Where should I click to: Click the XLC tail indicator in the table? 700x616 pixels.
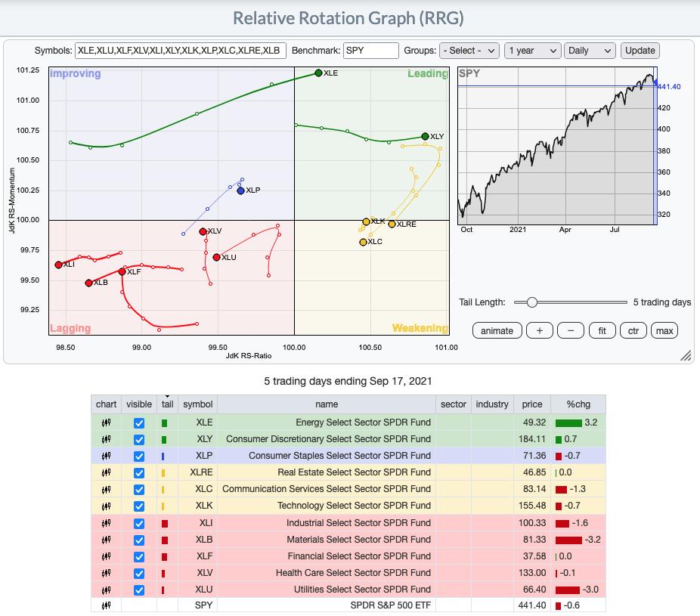click(x=163, y=490)
